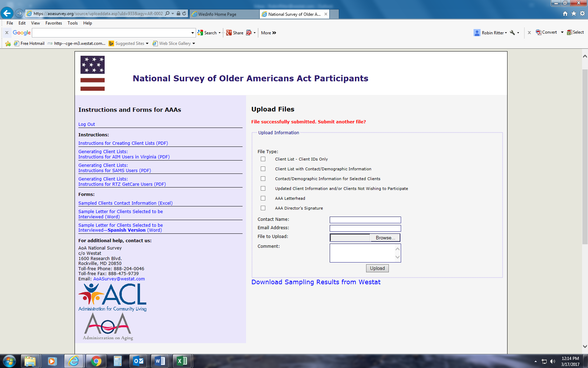Image resolution: width=588 pixels, height=368 pixels.
Task: Check Client List with Contact/Demographic Information
Action: 263,169
